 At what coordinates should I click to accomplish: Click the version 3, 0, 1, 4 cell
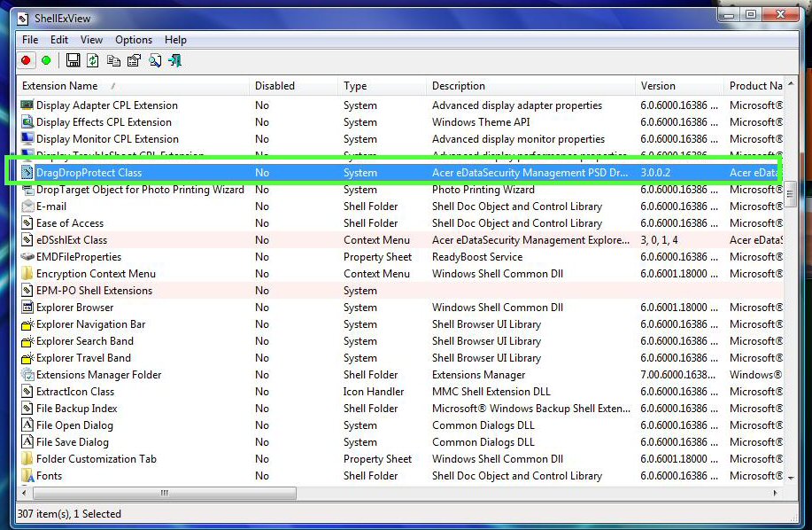659,240
